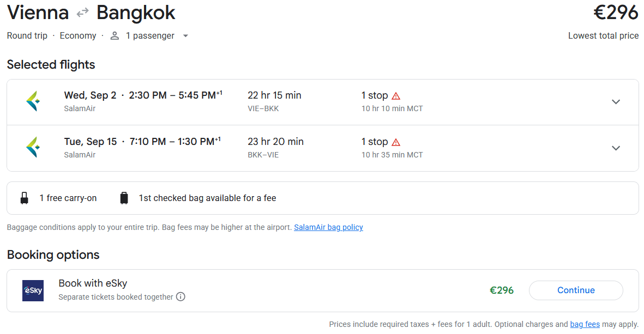Click the Economy cabin class label
The image size is (644, 334).
[77, 36]
